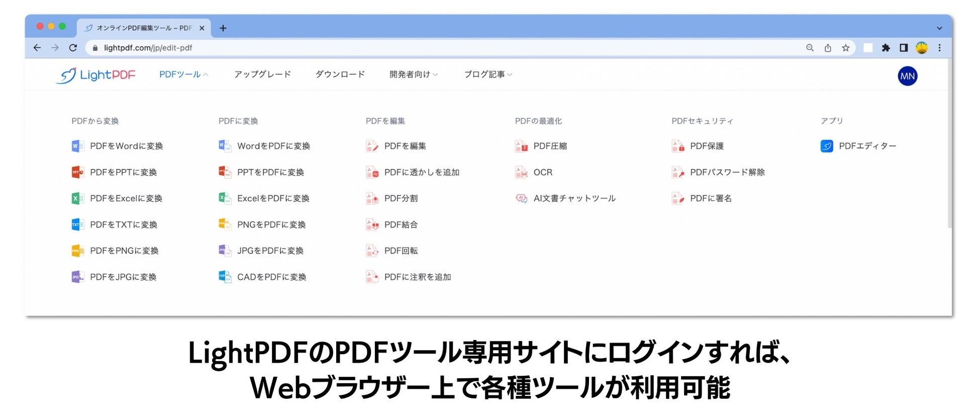Click the MN user avatar
Screen dimensions: 980x417
pos(907,76)
